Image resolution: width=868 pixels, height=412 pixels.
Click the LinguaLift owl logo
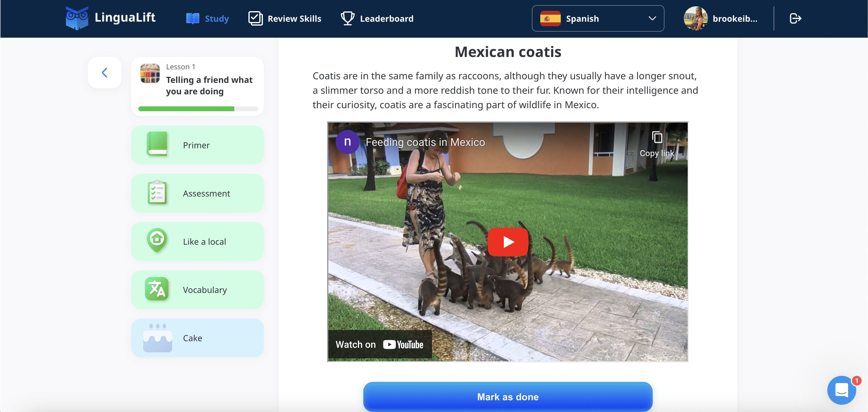tap(77, 18)
